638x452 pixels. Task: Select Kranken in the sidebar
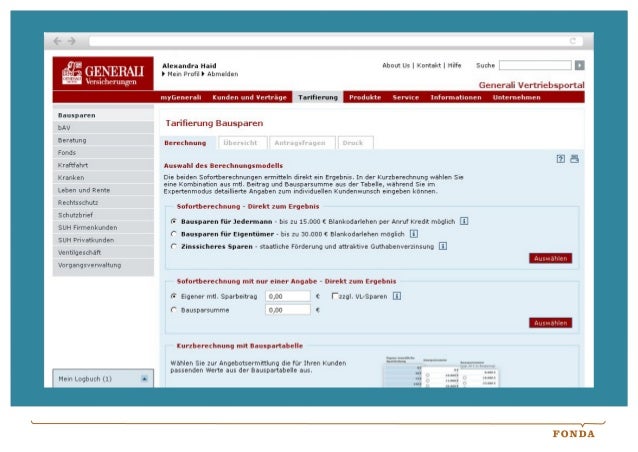point(103,177)
